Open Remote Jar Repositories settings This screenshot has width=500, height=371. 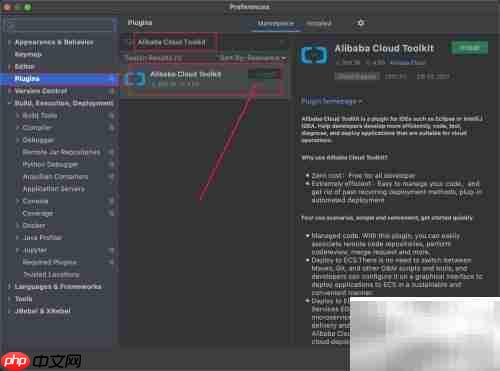[61, 152]
